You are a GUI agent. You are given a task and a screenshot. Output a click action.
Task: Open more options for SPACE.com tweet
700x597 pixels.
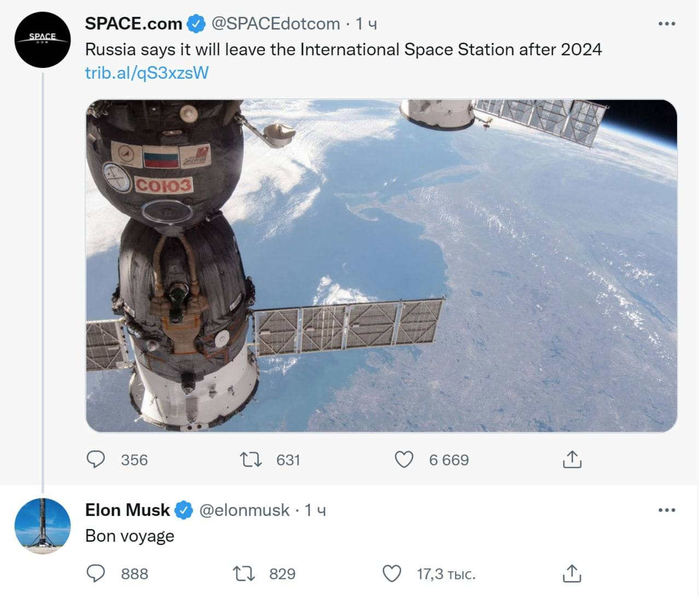pos(667,24)
